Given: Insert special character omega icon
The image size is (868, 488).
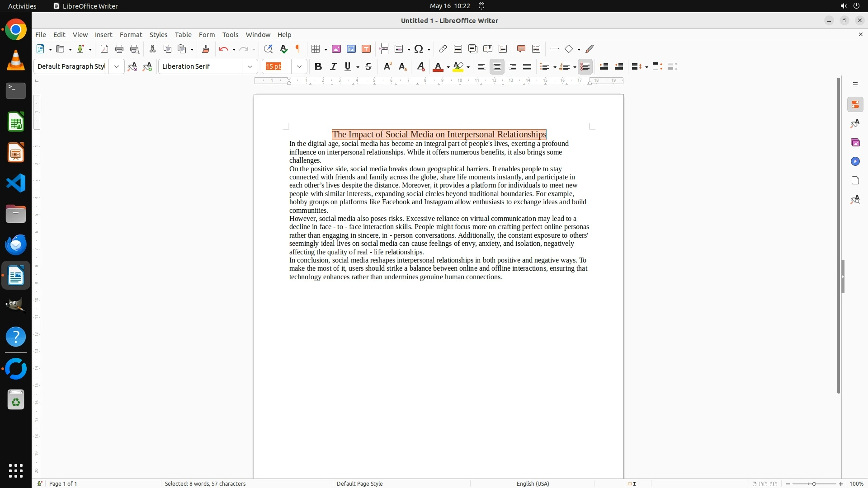Looking at the screenshot, I should click(x=419, y=49).
